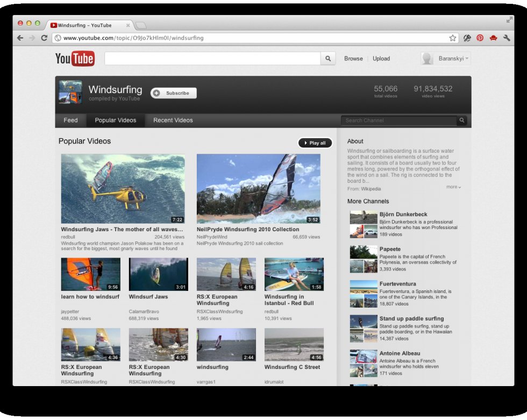Bookmark the page with the star icon
The width and height of the screenshot is (527, 420).
(x=453, y=38)
